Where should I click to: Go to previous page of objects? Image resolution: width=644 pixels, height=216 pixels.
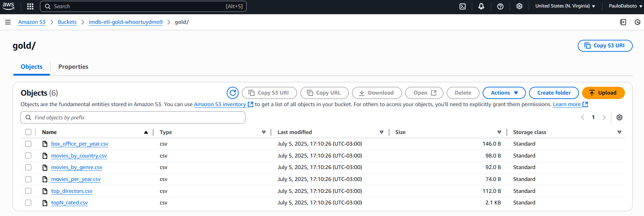coord(583,117)
